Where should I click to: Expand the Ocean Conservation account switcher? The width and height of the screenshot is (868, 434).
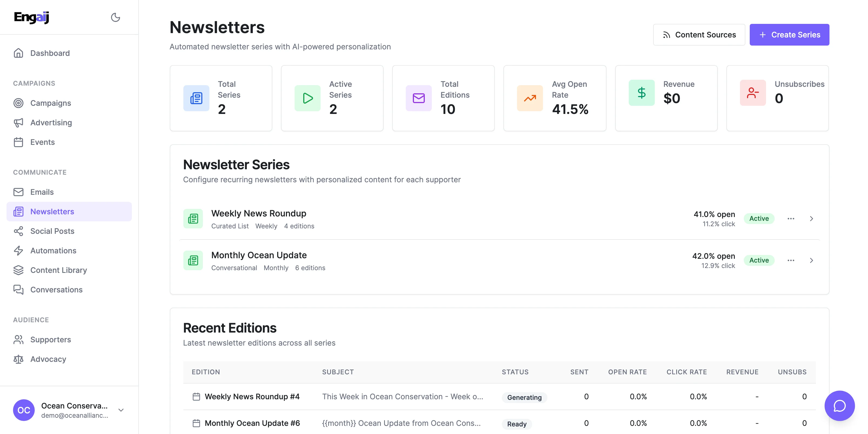click(121, 410)
